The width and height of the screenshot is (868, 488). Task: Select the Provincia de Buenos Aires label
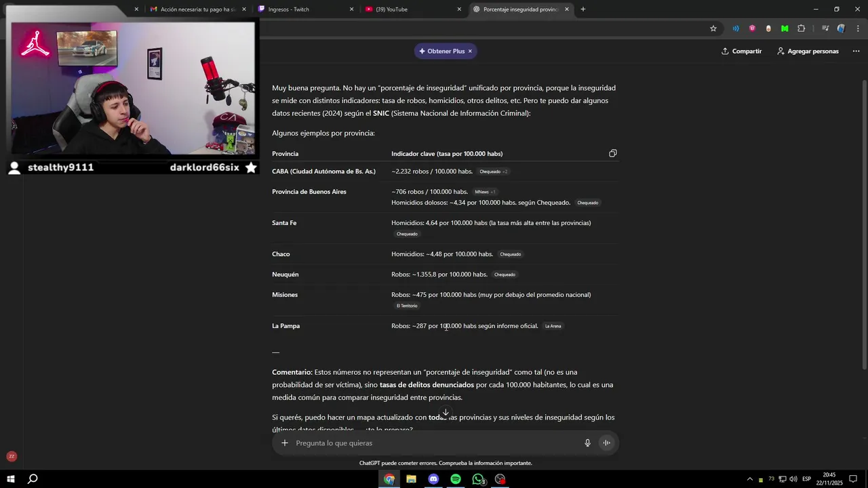point(309,192)
